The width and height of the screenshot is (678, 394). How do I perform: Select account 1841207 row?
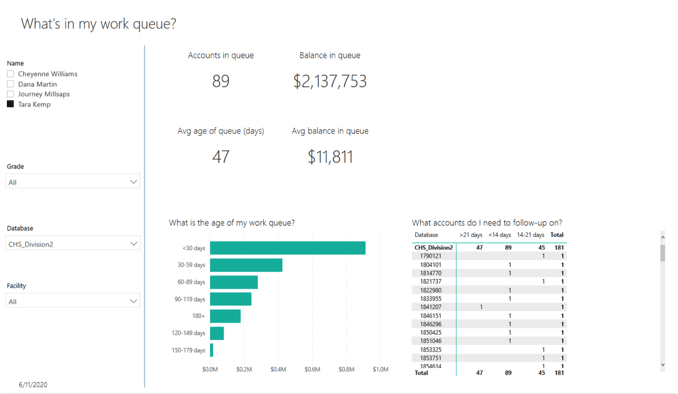point(489,307)
